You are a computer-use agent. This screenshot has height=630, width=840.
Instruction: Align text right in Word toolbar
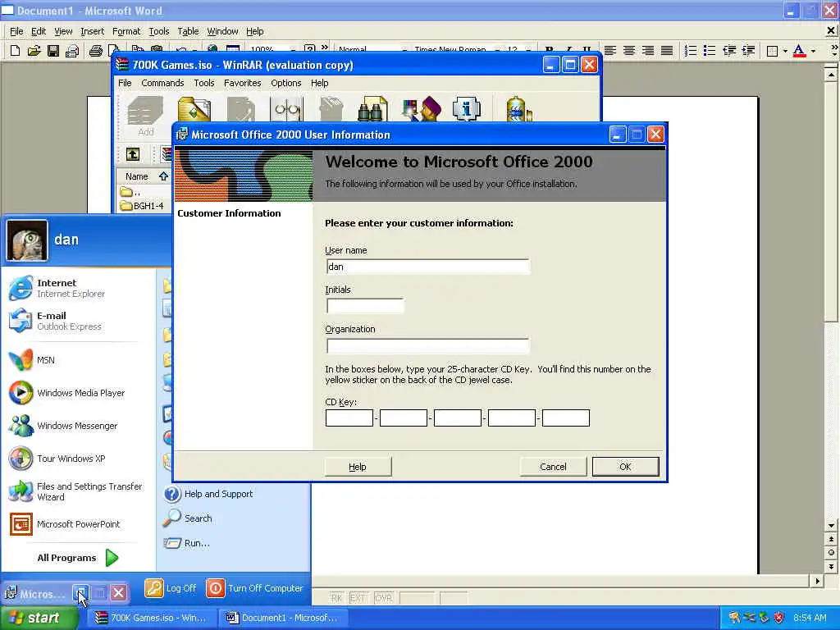[x=648, y=51]
